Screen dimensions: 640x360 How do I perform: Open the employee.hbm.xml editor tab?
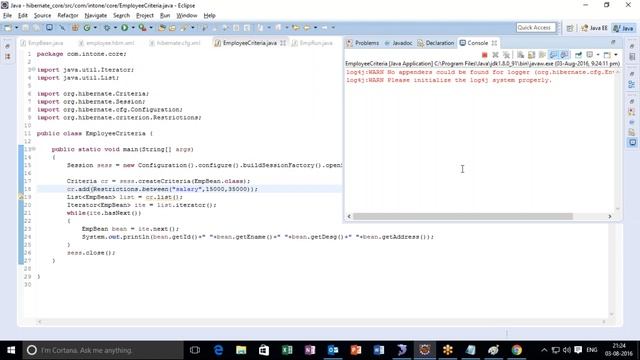pos(106,43)
